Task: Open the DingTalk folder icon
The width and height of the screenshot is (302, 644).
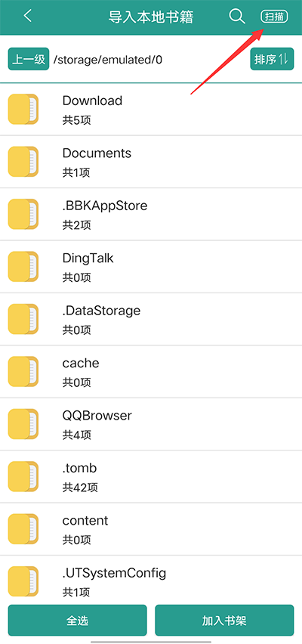Action: (x=23, y=267)
